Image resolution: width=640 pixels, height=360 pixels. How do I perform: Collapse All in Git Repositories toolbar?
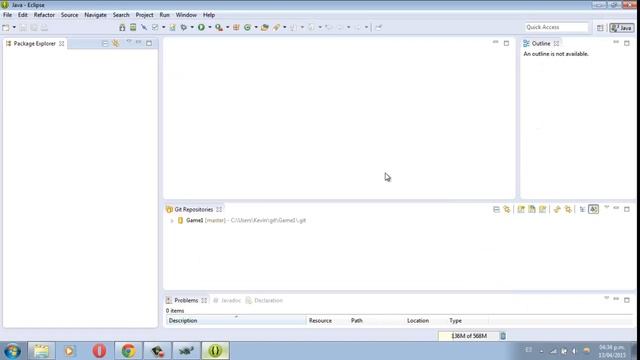click(496, 209)
